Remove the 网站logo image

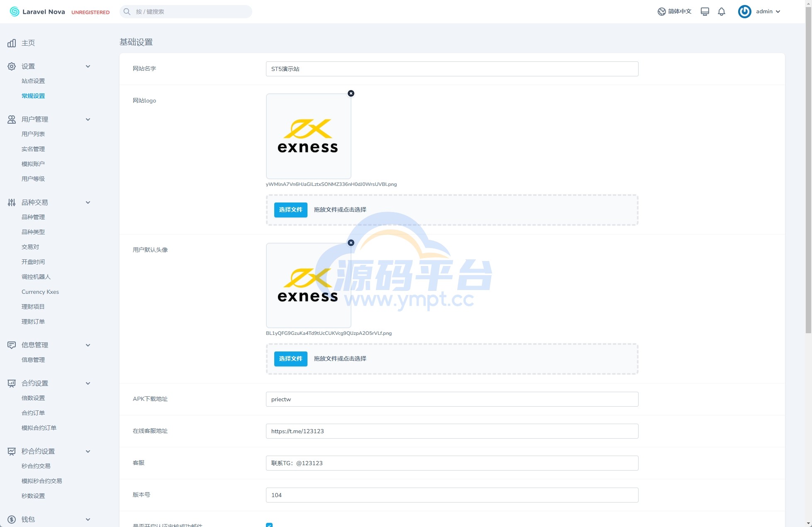coord(351,93)
